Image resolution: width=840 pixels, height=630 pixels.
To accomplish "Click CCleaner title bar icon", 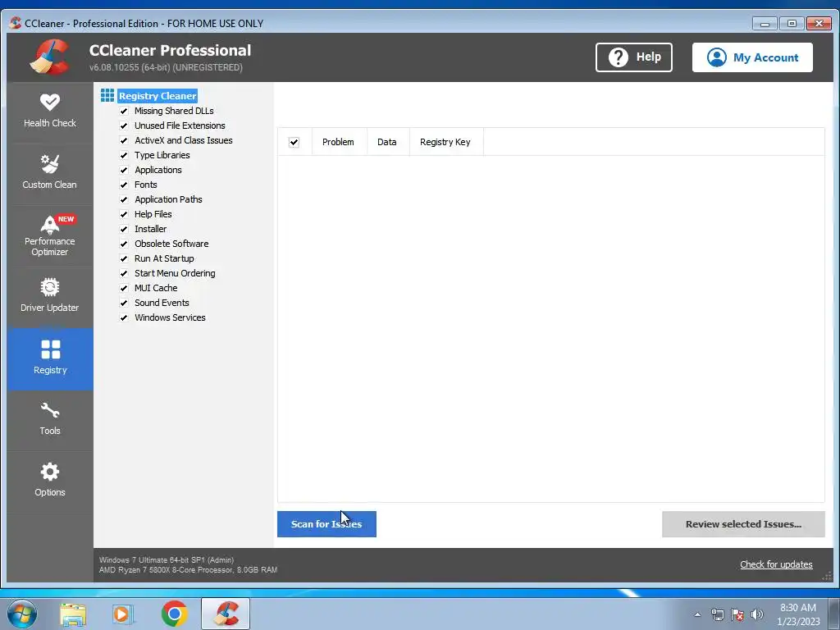I will (x=16, y=23).
